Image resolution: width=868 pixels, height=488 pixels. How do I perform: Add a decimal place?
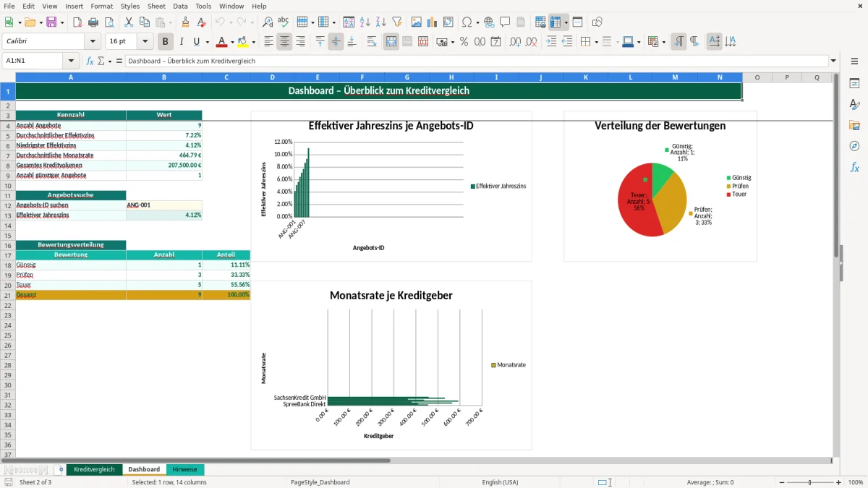coord(515,42)
